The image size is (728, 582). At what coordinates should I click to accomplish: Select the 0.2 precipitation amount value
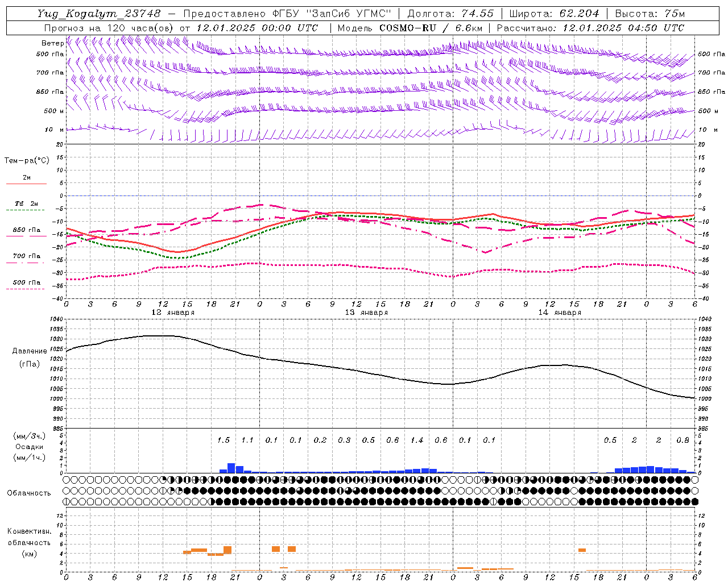tap(320, 440)
